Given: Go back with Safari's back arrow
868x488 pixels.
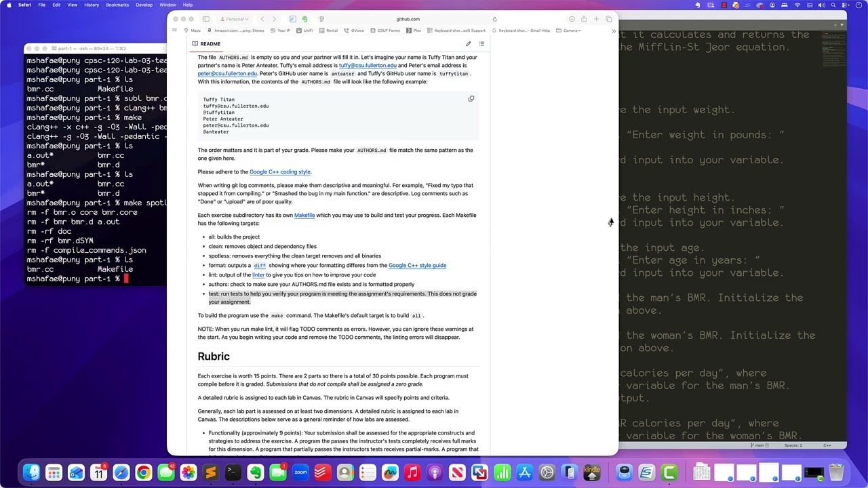Looking at the screenshot, I should pyautogui.click(x=262, y=19).
